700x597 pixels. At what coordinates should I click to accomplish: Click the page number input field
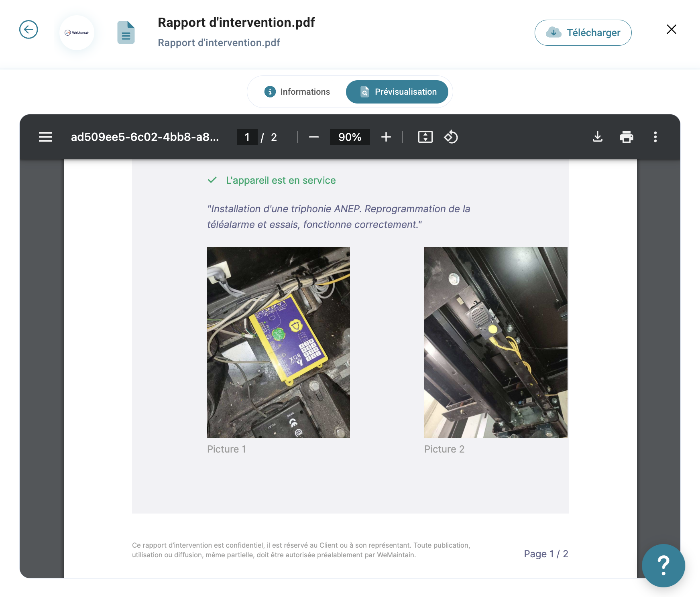[x=247, y=137]
